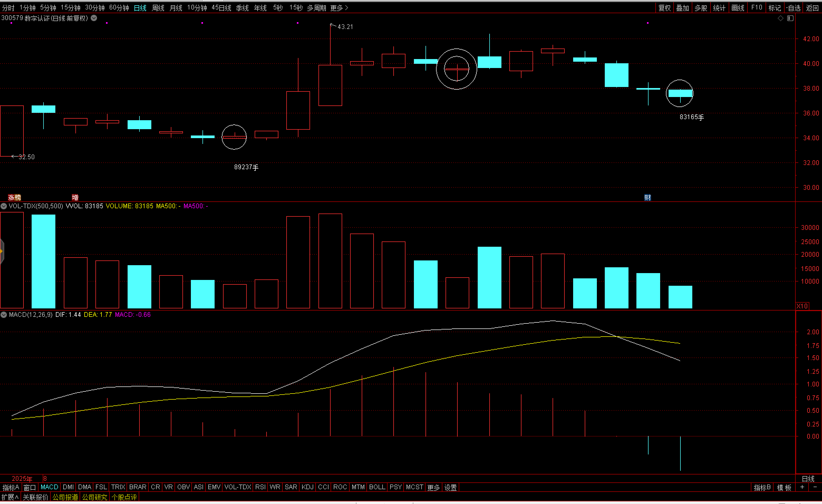822x504 pixels.
Task: Toggle the side panel layout icon
Action: pos(790,18)
